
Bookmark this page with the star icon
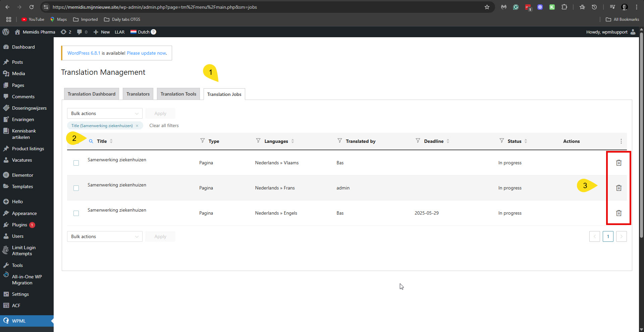(x=487, y=7)
